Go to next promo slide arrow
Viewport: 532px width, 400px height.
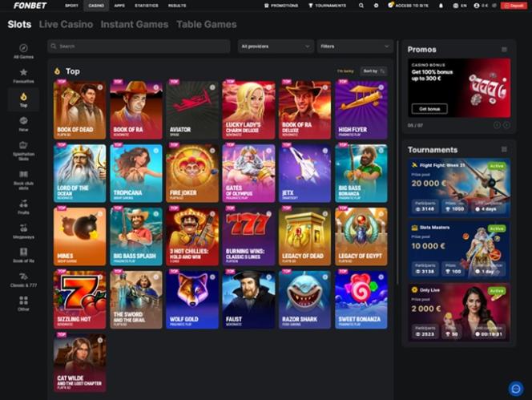(x=507, y=125)
